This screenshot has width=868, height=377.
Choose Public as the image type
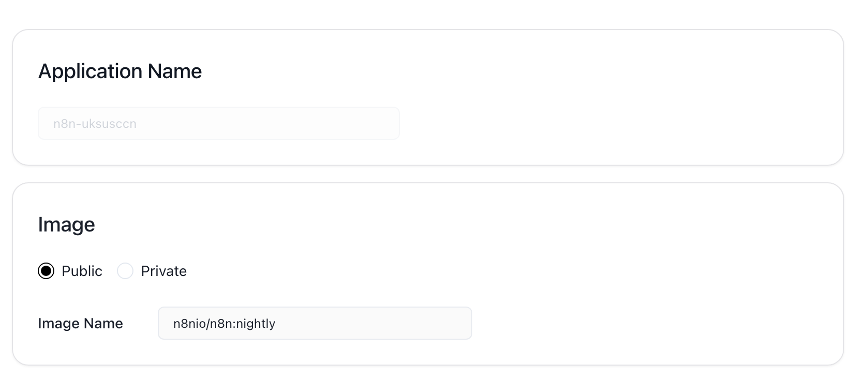46,271
